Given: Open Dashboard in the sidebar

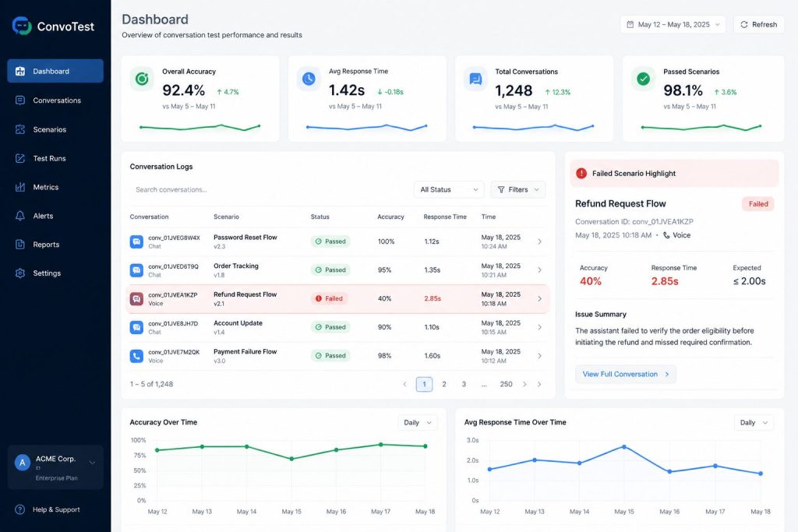Looking at the screenshot, I should pos(55,71).
